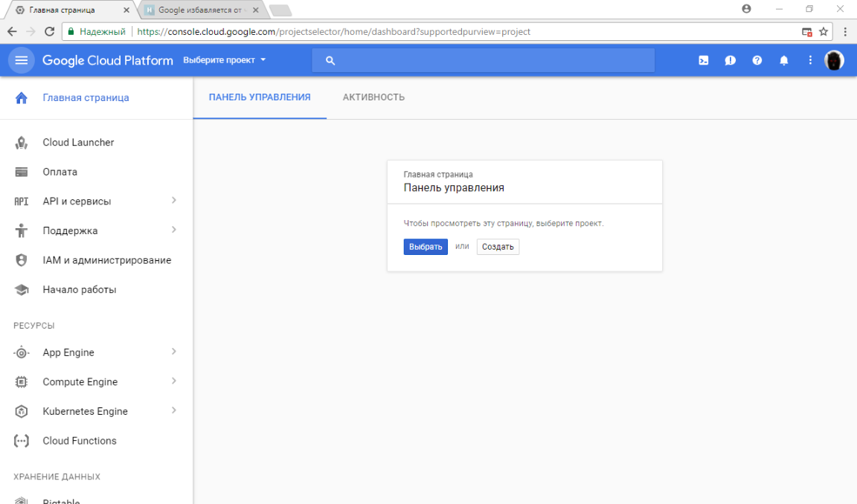The height and width of the screenshot is (504, 857).
Task: Switch to АКТИВНОСТЬ tab
Action: pos(374,97)
